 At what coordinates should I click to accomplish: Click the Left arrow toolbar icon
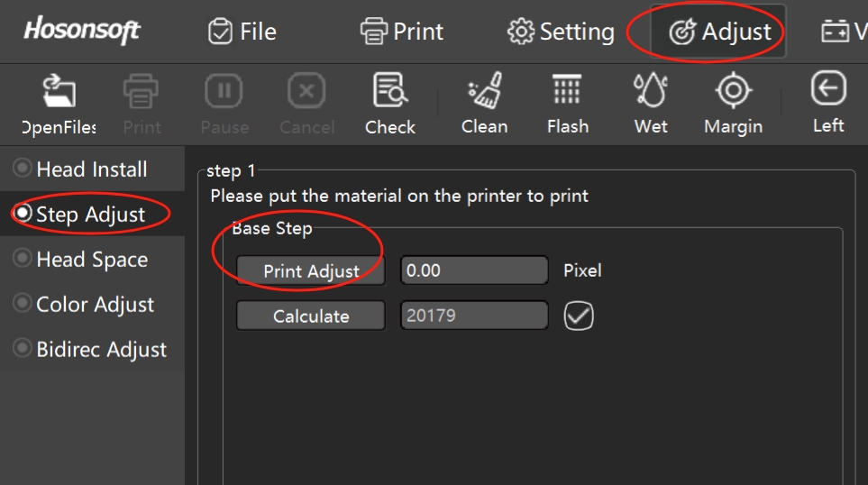tap(828, 90)
